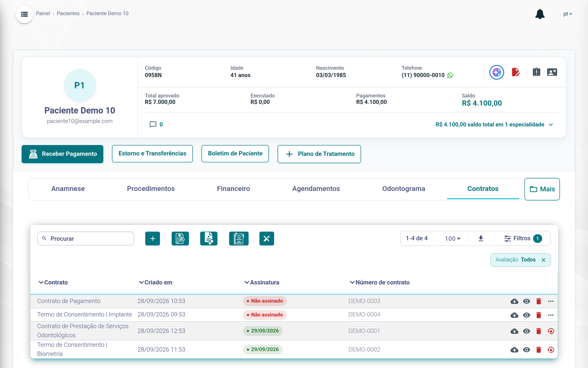Screen dimensions: 588x368
Task: Download Contrato de Pagamento file
Action: point(514,301)
